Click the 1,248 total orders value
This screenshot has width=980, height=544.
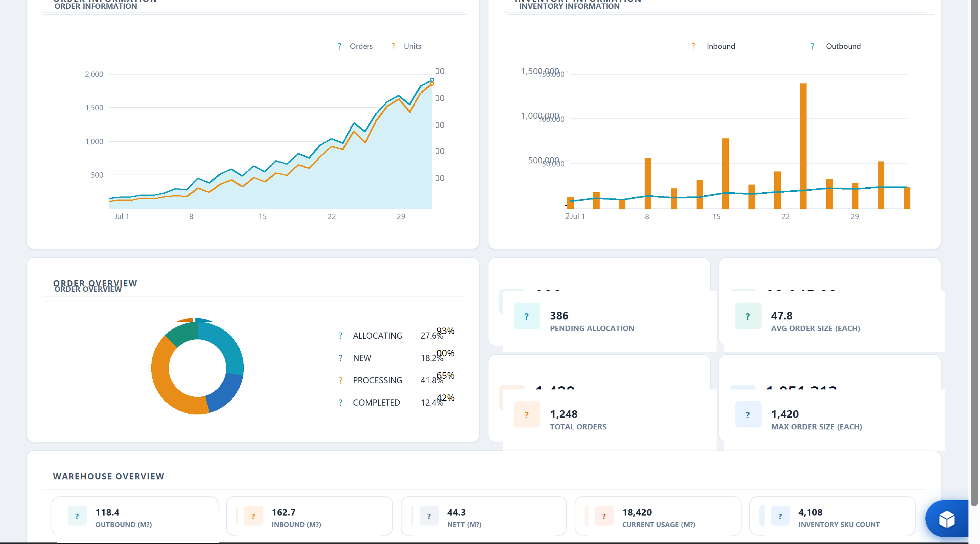(564, 414)
